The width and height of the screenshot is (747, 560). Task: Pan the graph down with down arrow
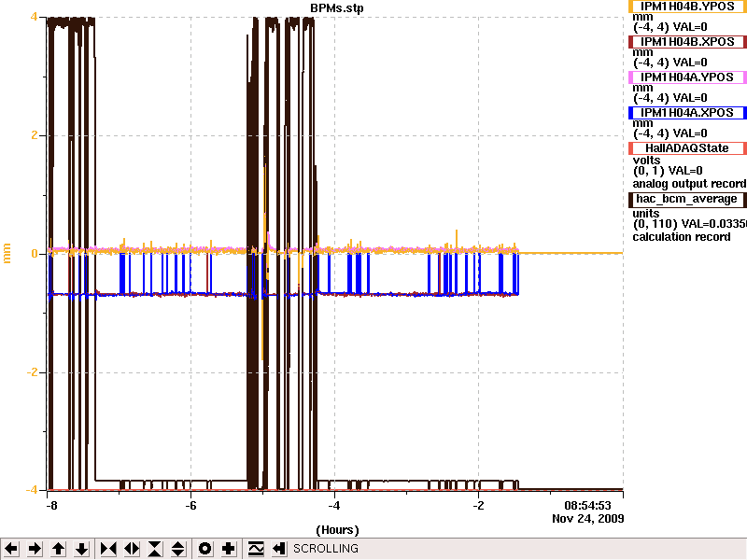tap(81, 549)
